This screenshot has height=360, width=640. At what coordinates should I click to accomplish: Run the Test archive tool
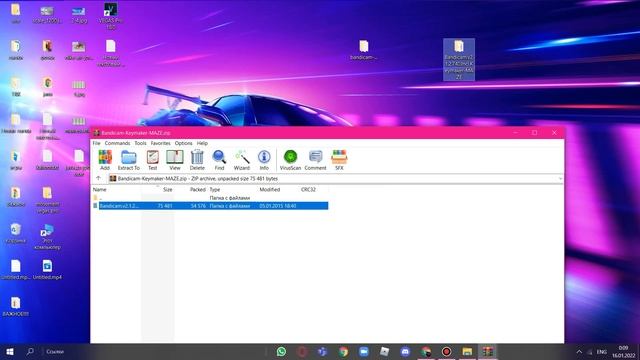(153, 160)
